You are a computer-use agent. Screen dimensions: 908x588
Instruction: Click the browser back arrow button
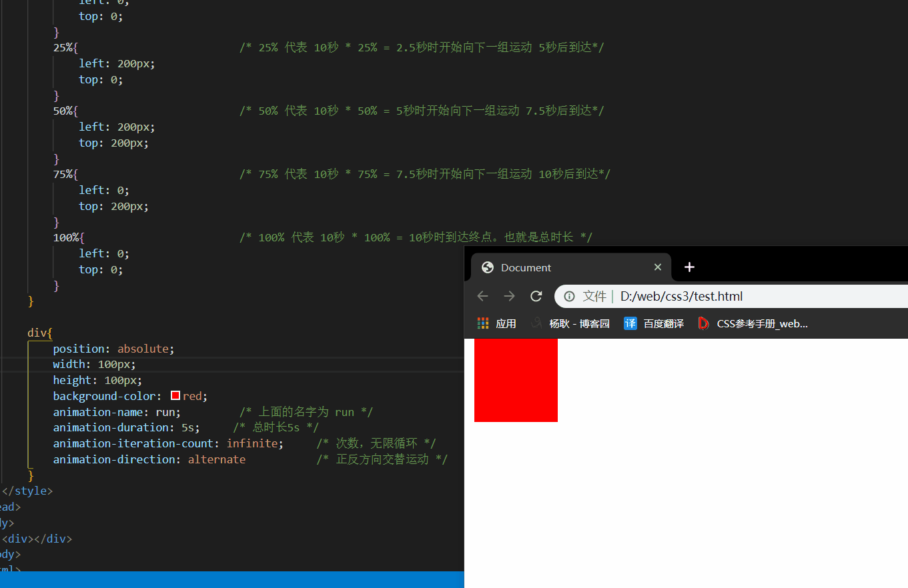coord(483,296)
